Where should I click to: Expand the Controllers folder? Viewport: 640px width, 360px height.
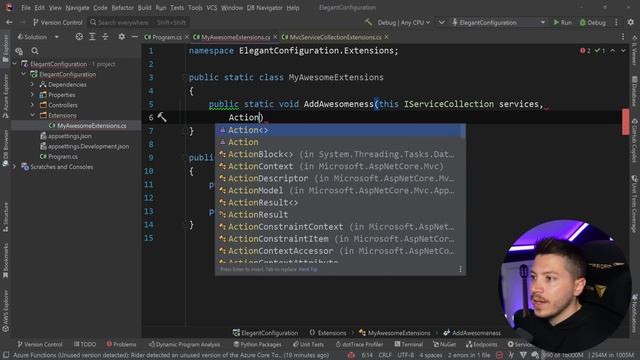pos(33,105)
